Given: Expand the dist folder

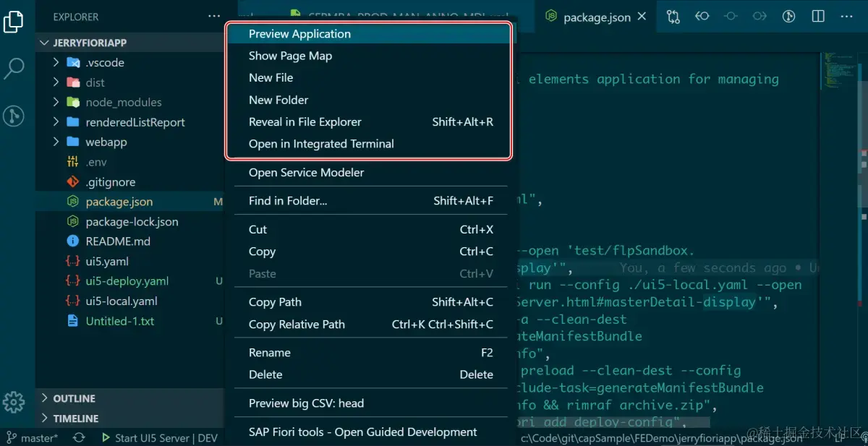Looking at the screenshot, I should coord(130,82).
